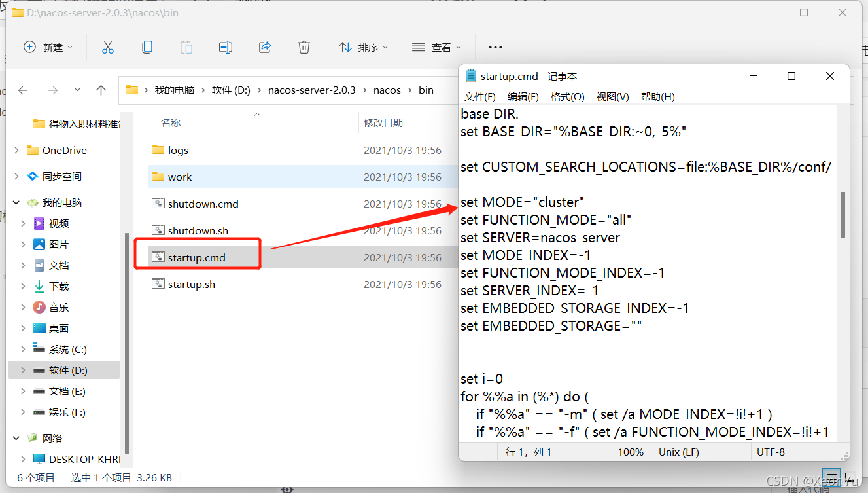
Task: Click Notepad's vertical scrollbar thumb
Action: pos(843,215)
